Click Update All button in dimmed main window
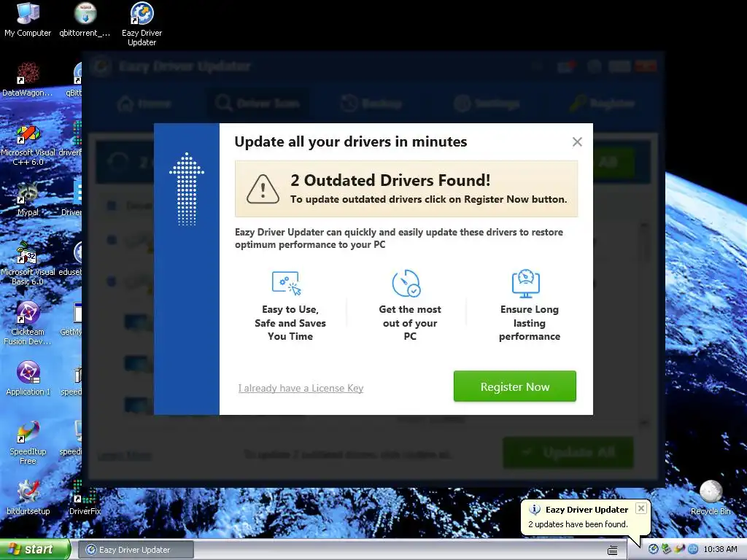This screenshot has height=560, width=747. click(x=568, y=452)
